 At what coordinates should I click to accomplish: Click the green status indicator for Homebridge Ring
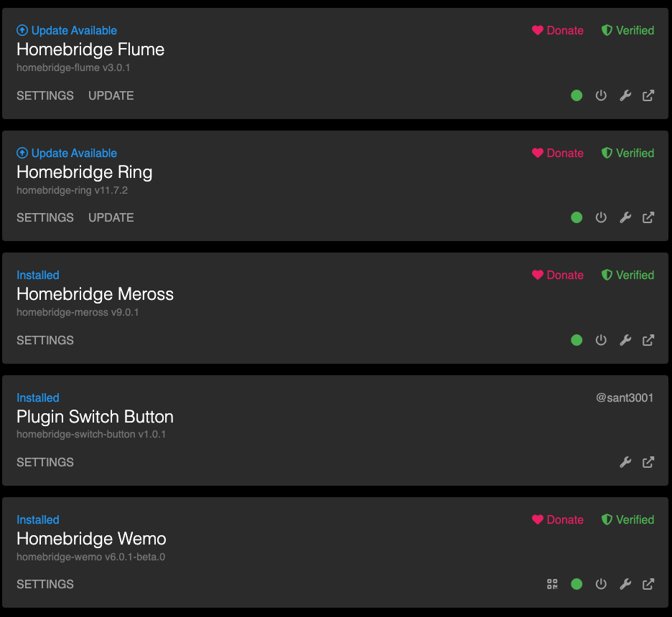pyautogui.click(x=577, y=217)
